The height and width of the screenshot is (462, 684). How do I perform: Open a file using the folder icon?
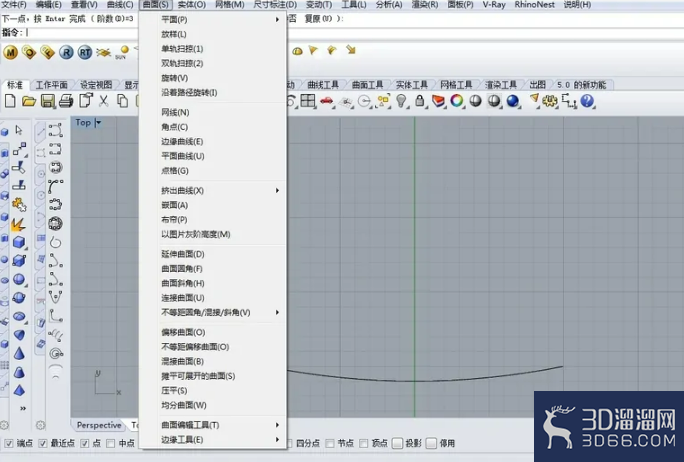(x=29, y=101)
